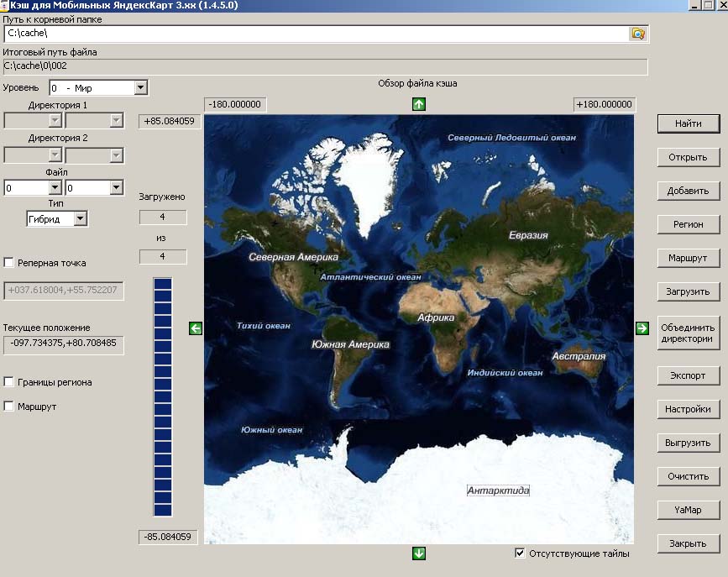The height and width of the screenshot is (577, 728).
Task: Toggle the Границы региона checkbox
Action: pyautogui.click(x=9, y=382)
